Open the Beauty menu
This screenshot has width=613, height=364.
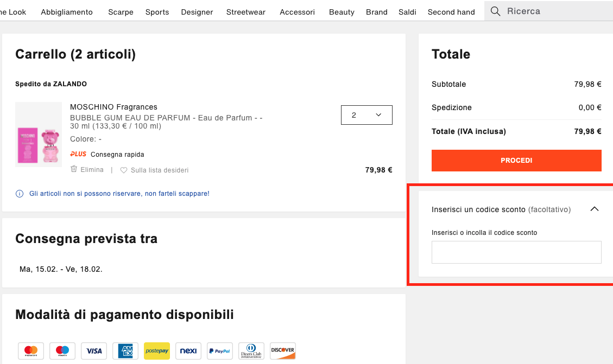click(x=342, y=12)
